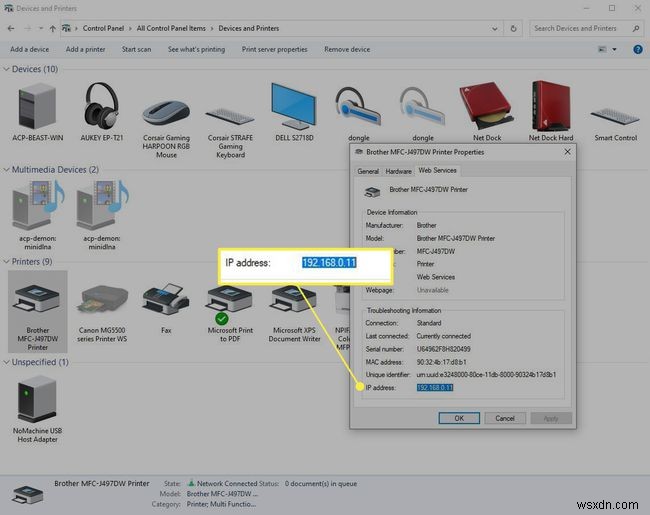Open the recent locations dropdown arrow

41,28
